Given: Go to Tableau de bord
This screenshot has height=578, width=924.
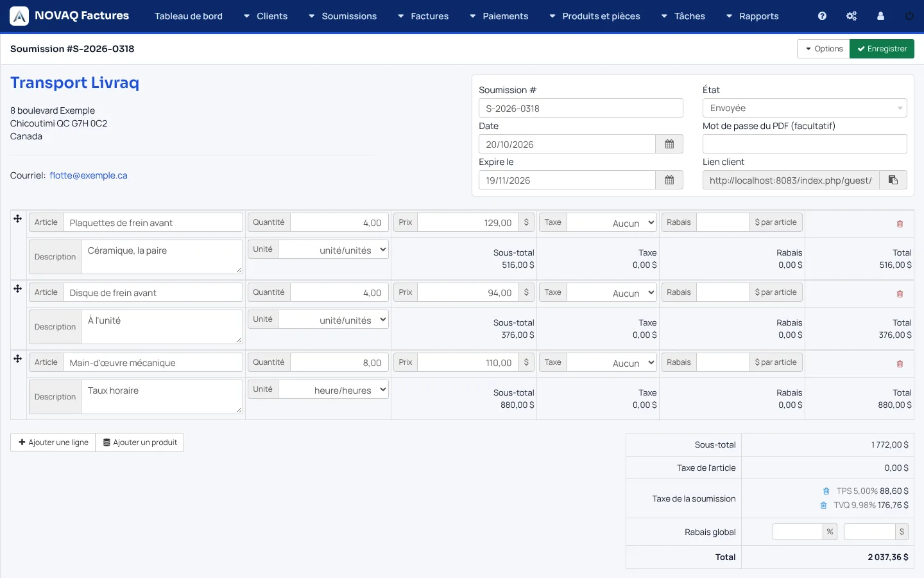Looking at the screenshot, I should (x=189, y=16).
